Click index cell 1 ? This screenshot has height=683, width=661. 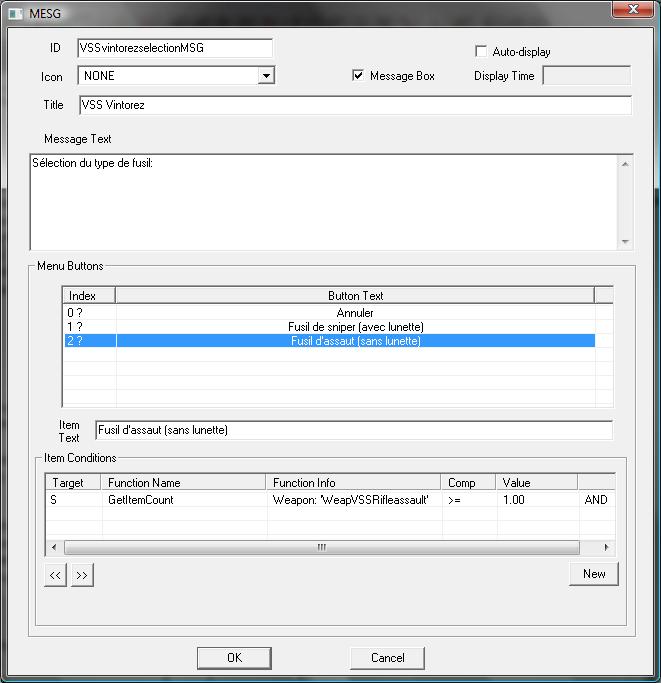click(x=90, y=327)
